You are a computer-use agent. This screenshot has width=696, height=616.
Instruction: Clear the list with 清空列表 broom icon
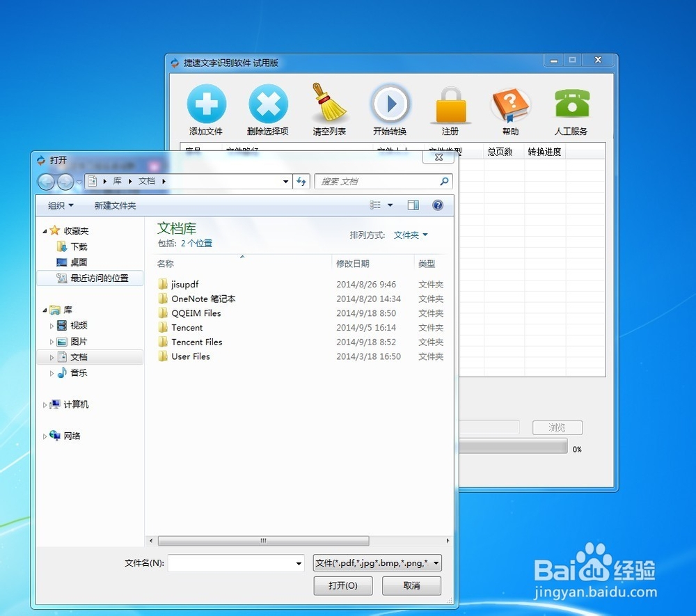click(x=329, y=102)
